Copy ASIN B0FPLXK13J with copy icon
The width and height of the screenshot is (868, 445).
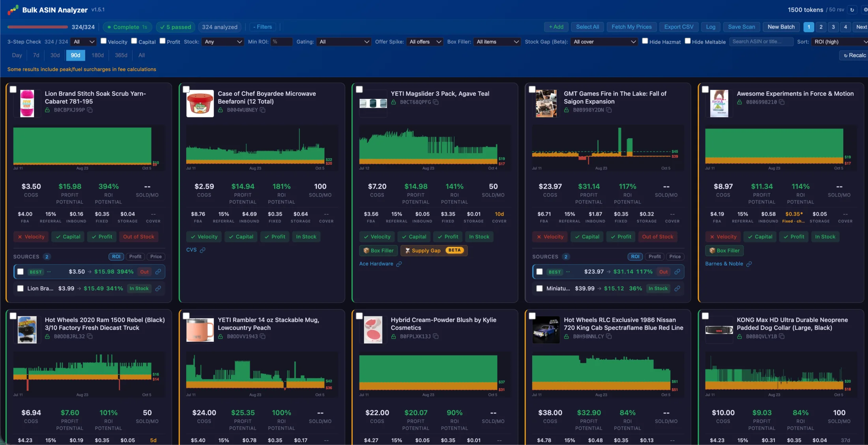click(436, 336)
